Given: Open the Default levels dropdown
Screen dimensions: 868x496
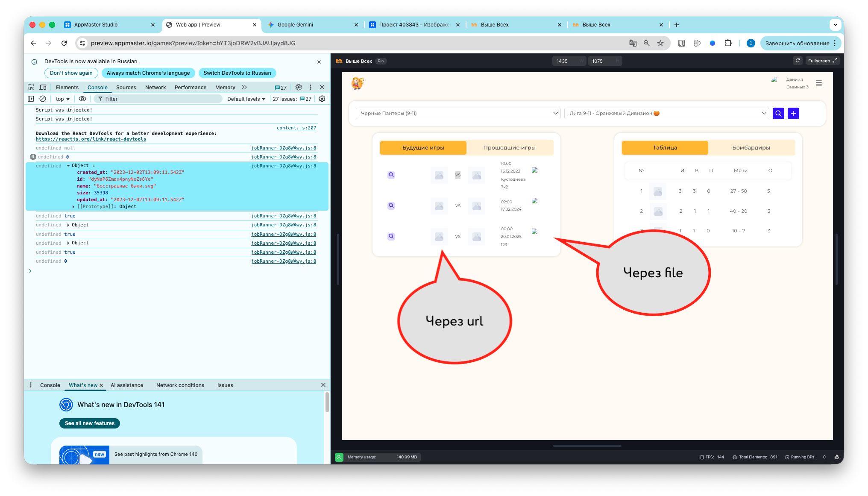Looking at the screenshot, I should 246,99.
